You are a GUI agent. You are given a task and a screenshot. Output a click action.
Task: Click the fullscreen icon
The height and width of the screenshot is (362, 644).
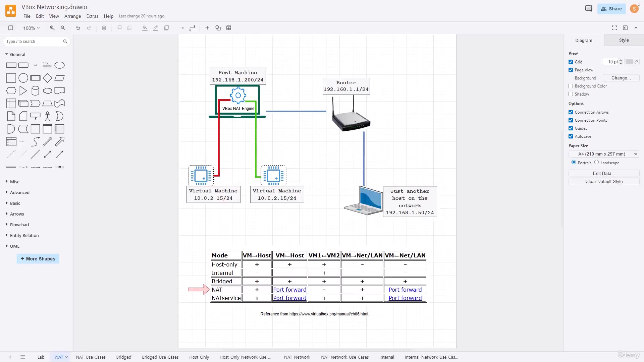click(614, 28)
